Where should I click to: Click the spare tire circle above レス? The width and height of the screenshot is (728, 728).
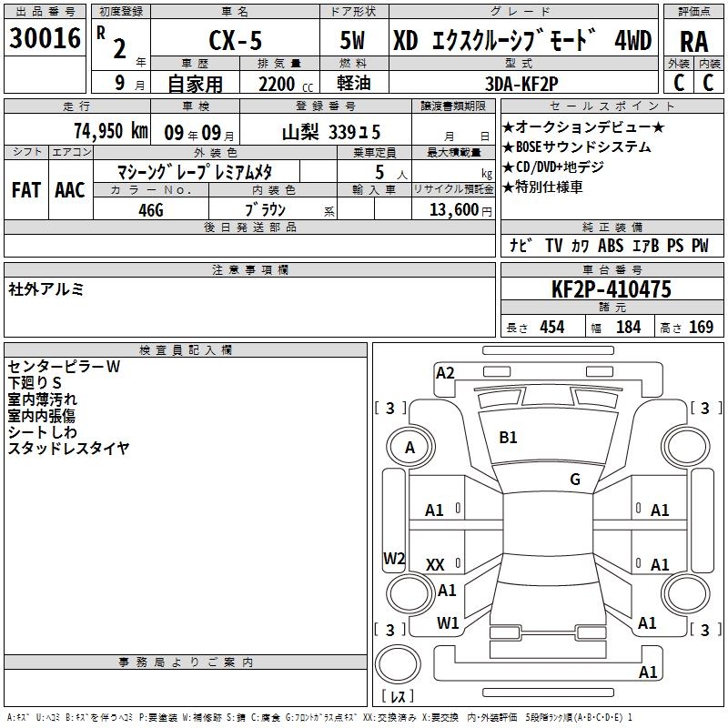[398, 664]
